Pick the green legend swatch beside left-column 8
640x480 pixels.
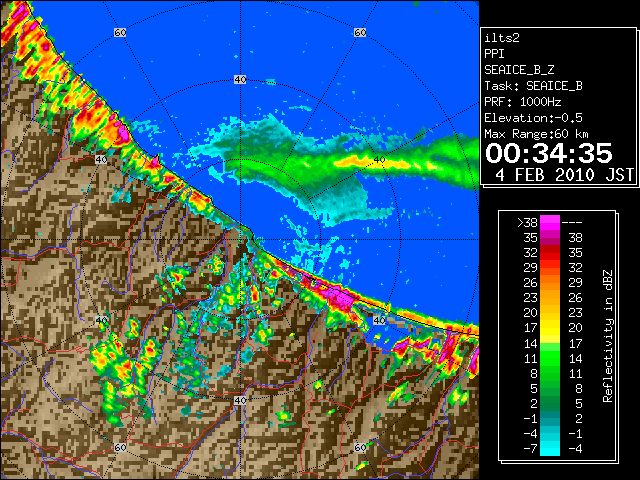(550, 373)
